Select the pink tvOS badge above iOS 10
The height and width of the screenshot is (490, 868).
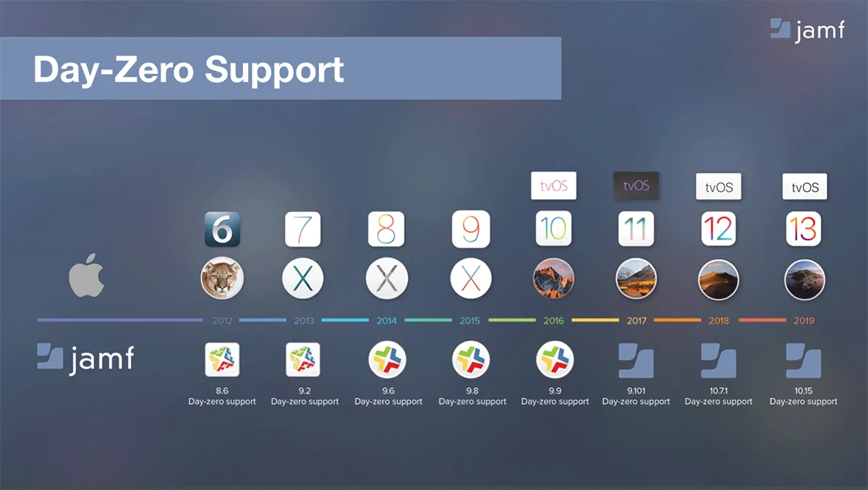(x=554, y=186)
